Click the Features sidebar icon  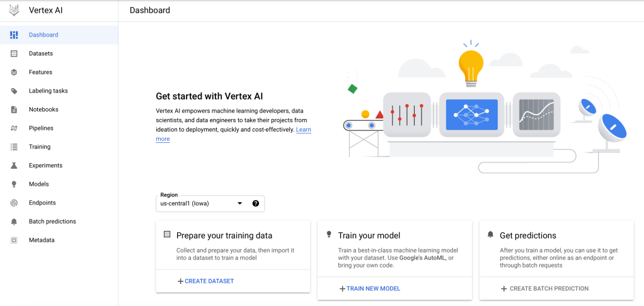point(14,72)
